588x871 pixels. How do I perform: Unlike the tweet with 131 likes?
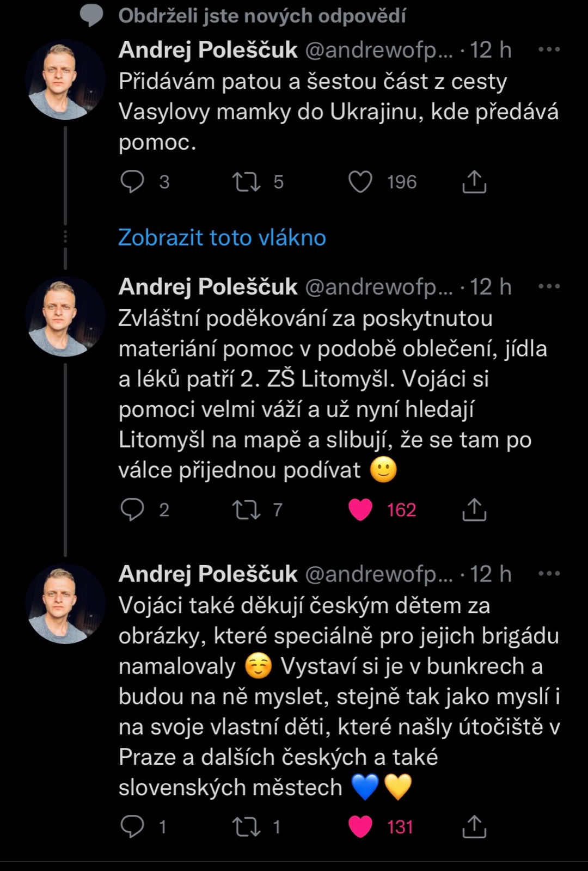(360, 827)
